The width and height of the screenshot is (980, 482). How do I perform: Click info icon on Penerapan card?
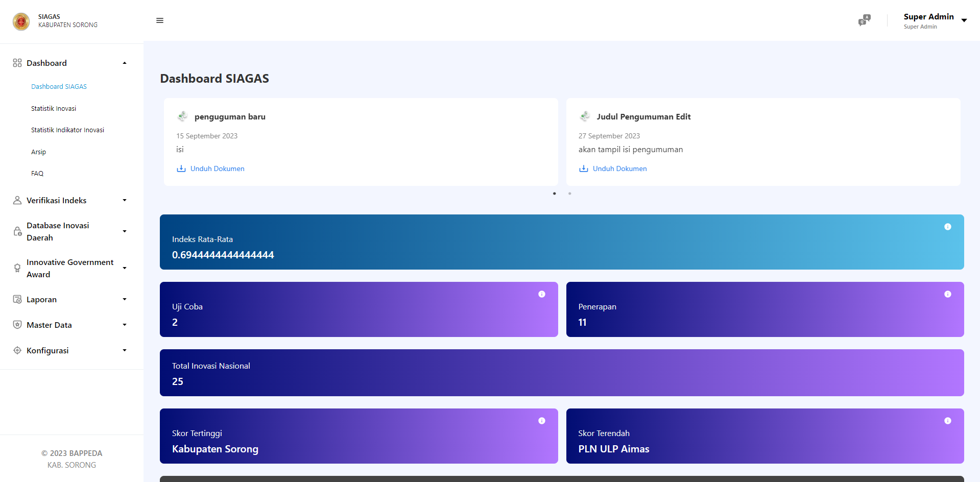coord(947,294)
